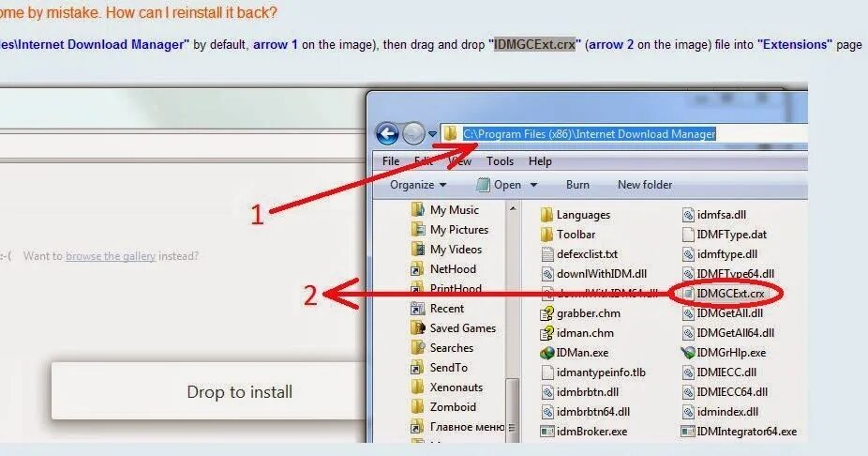
Task: Select Saved Games folder
Action: coord(454,328)
